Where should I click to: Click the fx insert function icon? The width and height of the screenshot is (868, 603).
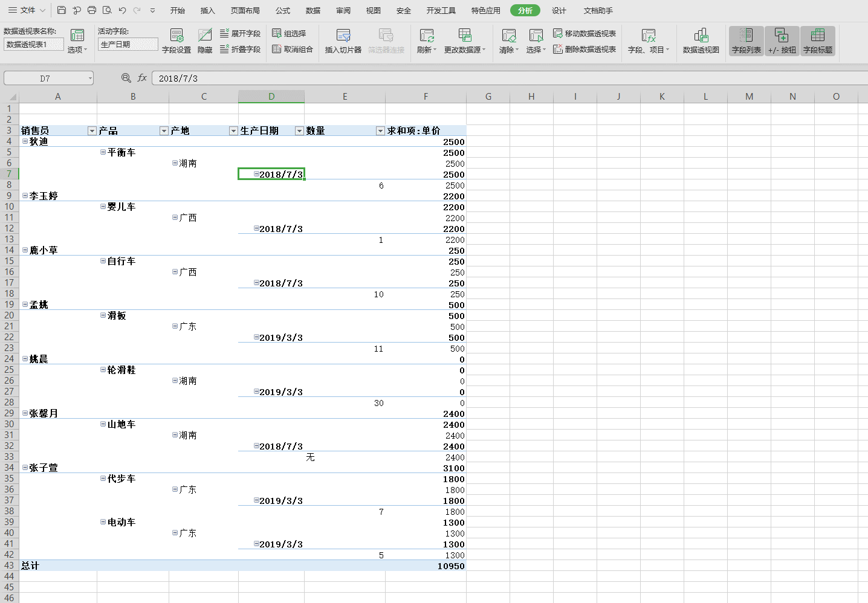click(142, 78)
